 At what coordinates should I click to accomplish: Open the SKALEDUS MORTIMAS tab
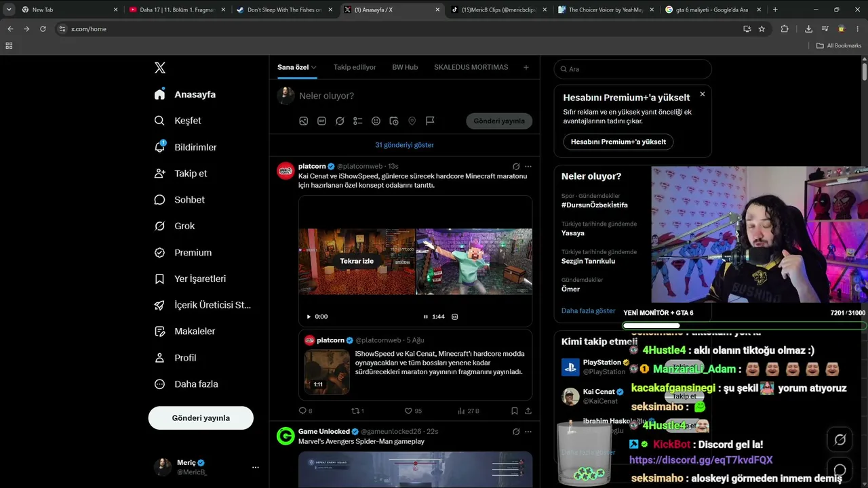(x=471, y=67)
